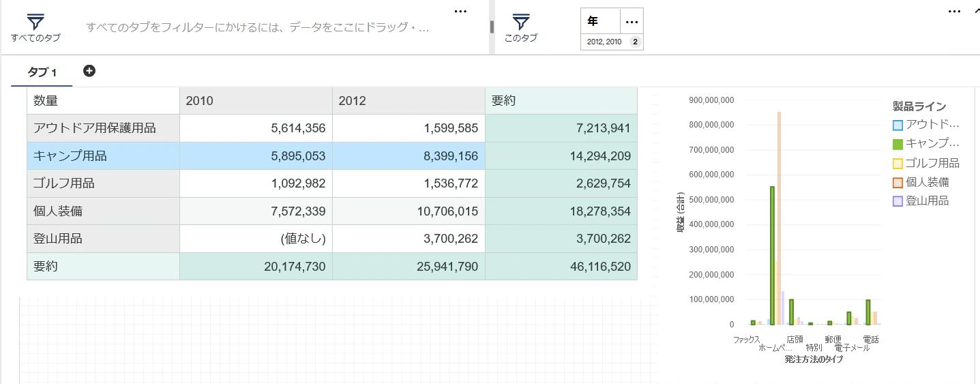Click the 電子メール axis label
The width and height of the screenshot is (980, 384).
pos(852,348)
